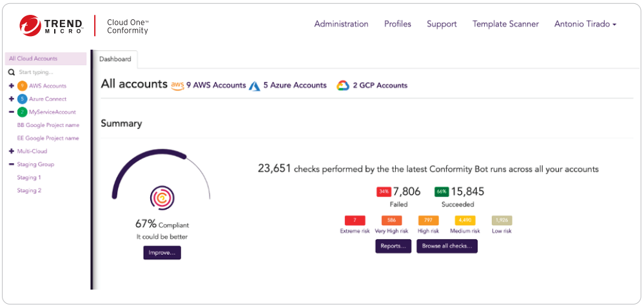Expand the Azure Connect group
Screen dimensions: 644x307
coord(12,99)
